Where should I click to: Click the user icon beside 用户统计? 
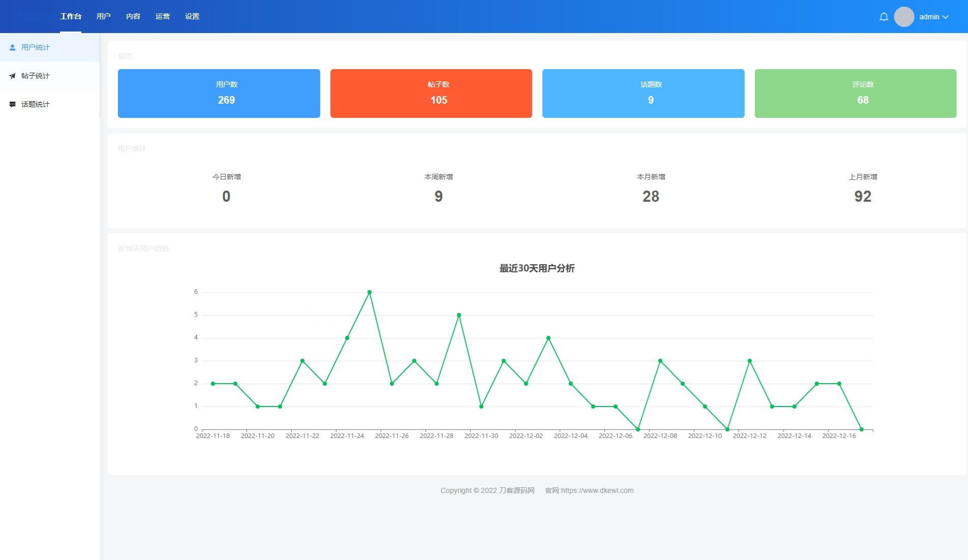click(x=13, y=47)
